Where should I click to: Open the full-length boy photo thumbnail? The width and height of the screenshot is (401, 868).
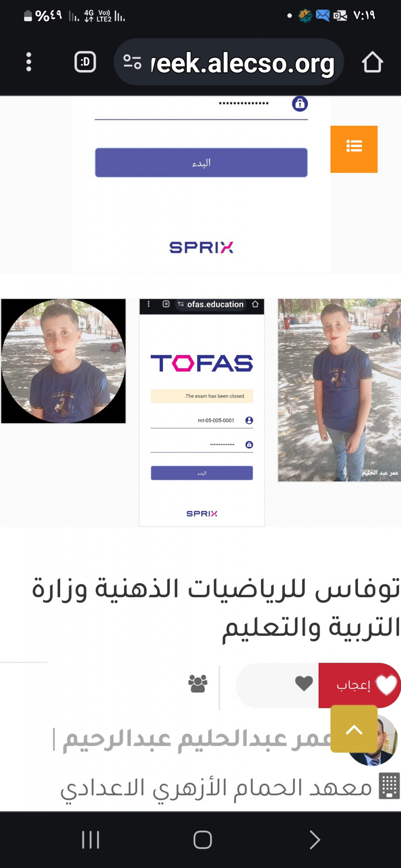pyautogui.click(x=339, y=390)
